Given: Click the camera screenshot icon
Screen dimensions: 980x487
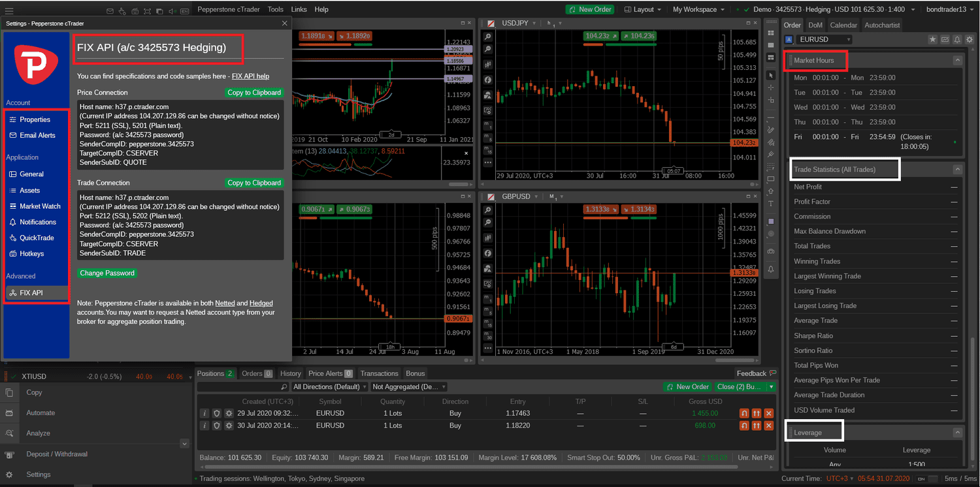Looking at the screenshot, I should pos(771,251).
